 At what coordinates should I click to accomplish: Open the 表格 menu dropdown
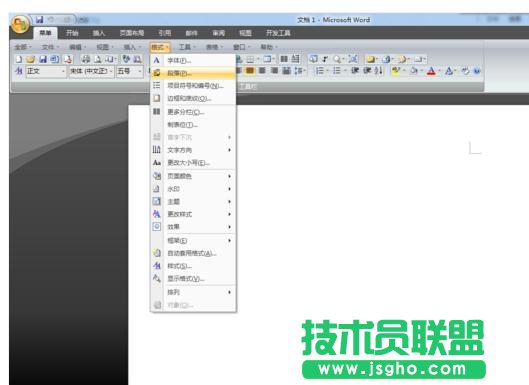click(x=214, y=47)
